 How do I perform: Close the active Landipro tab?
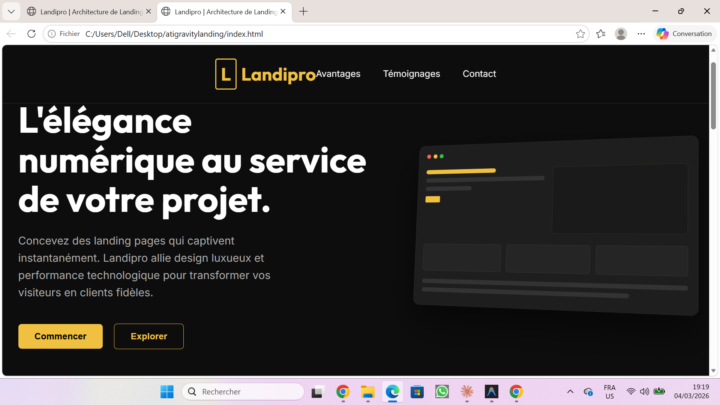point(283,11)
